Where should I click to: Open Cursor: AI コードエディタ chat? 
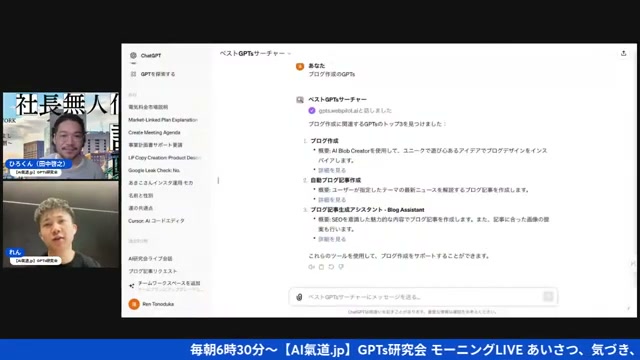tap(156, 221)
